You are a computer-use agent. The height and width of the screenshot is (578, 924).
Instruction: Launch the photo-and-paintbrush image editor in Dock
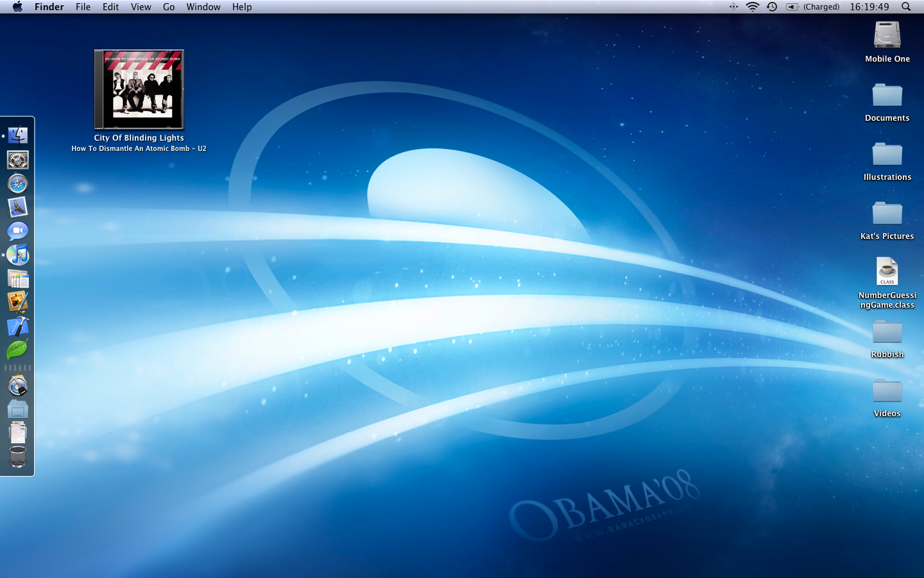pyautogui.click(x=18, y=302)
